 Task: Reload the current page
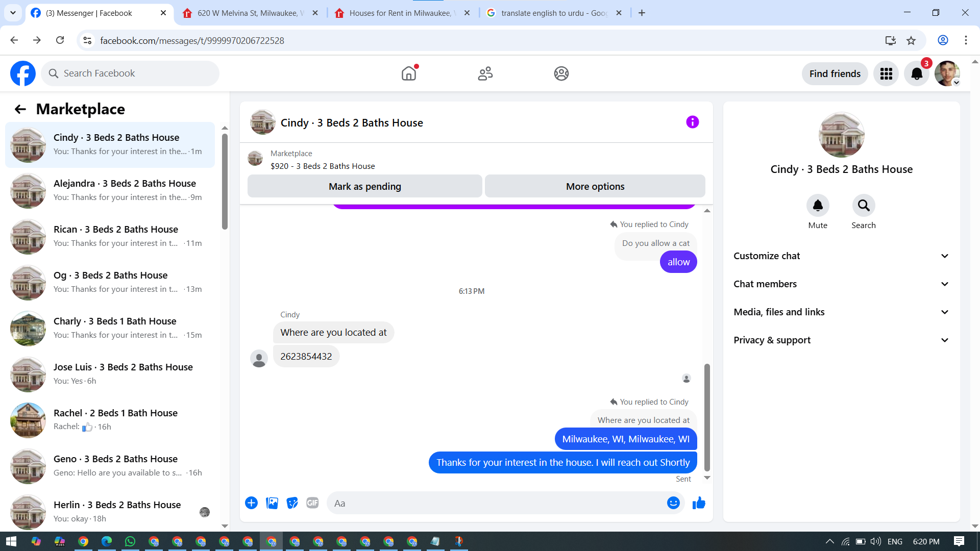(x=60, y=40)
